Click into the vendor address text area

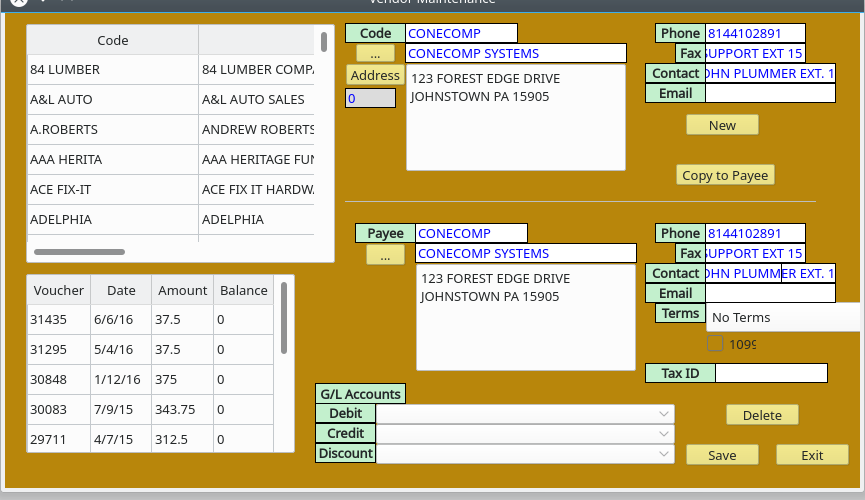516,118
